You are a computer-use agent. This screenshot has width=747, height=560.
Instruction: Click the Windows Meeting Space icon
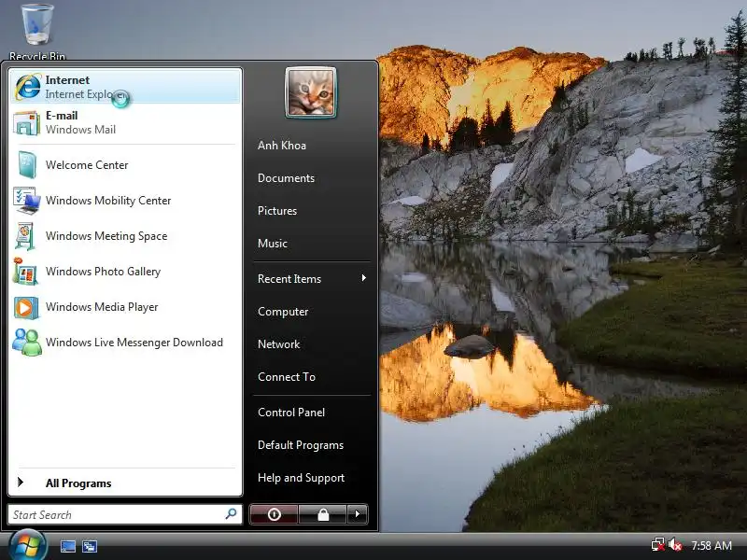click(25, 236)
